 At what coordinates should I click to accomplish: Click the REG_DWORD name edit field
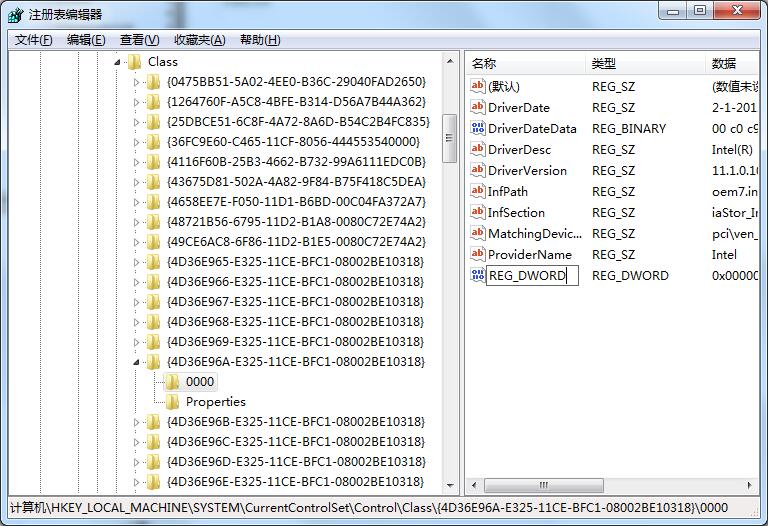pos(531,276)
